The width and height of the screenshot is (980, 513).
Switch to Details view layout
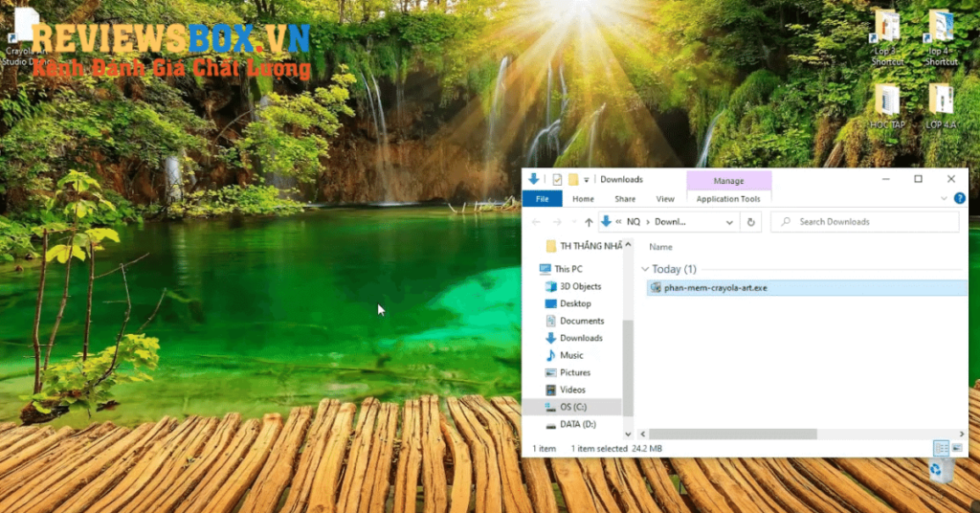click(x=939, y=448)
